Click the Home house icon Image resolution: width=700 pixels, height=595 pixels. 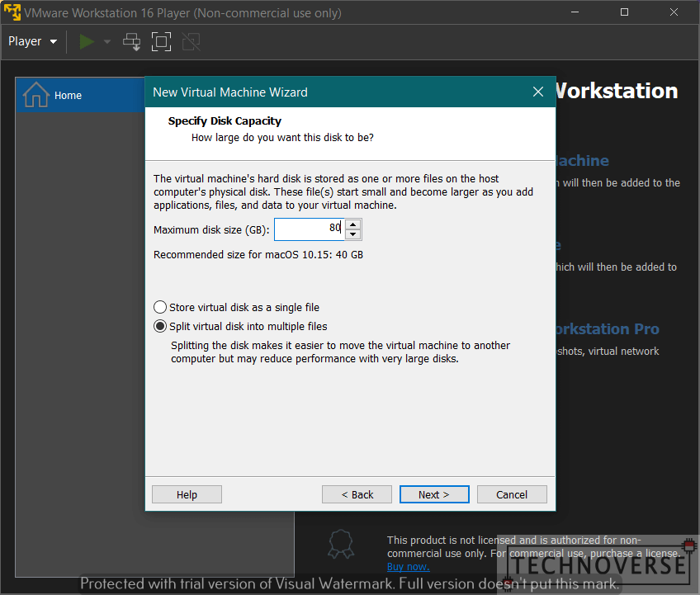pos(35,95)
